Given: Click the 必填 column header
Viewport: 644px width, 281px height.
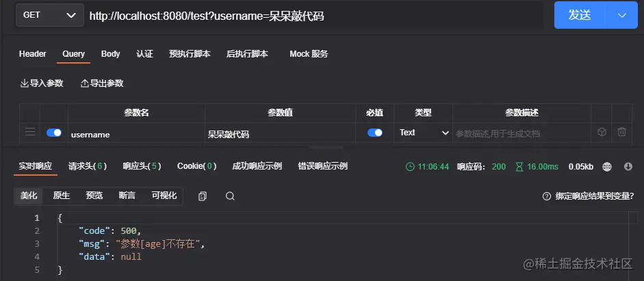Looking at the screenshot, I should (374, 113).
